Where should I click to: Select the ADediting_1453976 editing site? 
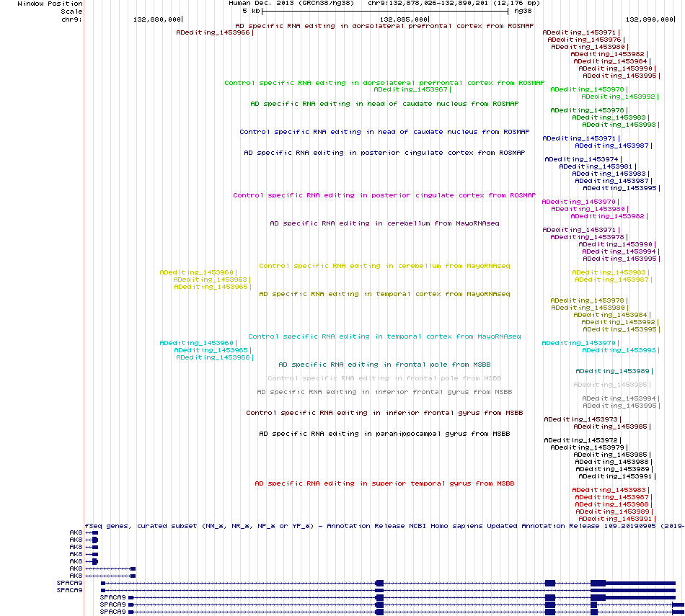(586, 40)
